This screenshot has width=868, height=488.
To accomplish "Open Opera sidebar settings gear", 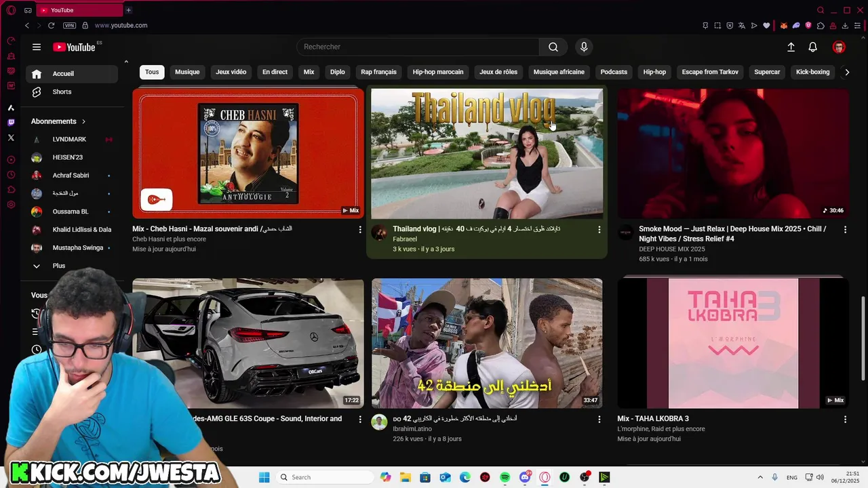I will [x=11, y=205].
